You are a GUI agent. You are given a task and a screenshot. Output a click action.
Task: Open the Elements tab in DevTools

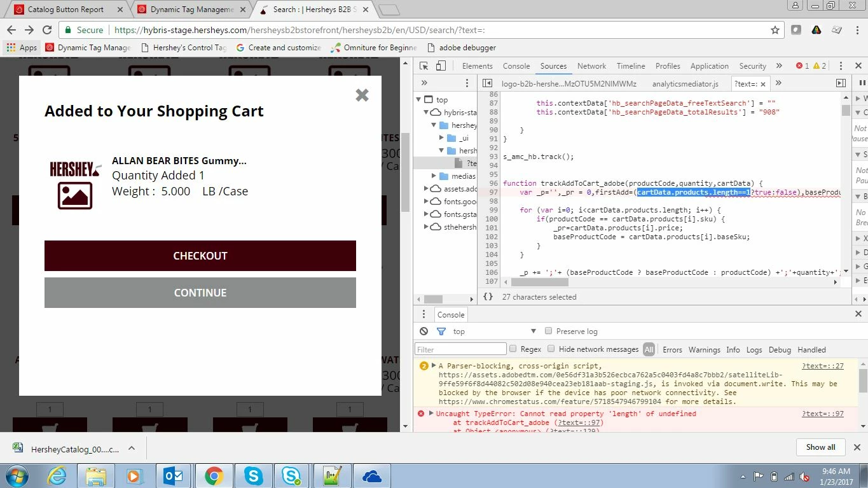coord(477,66)
